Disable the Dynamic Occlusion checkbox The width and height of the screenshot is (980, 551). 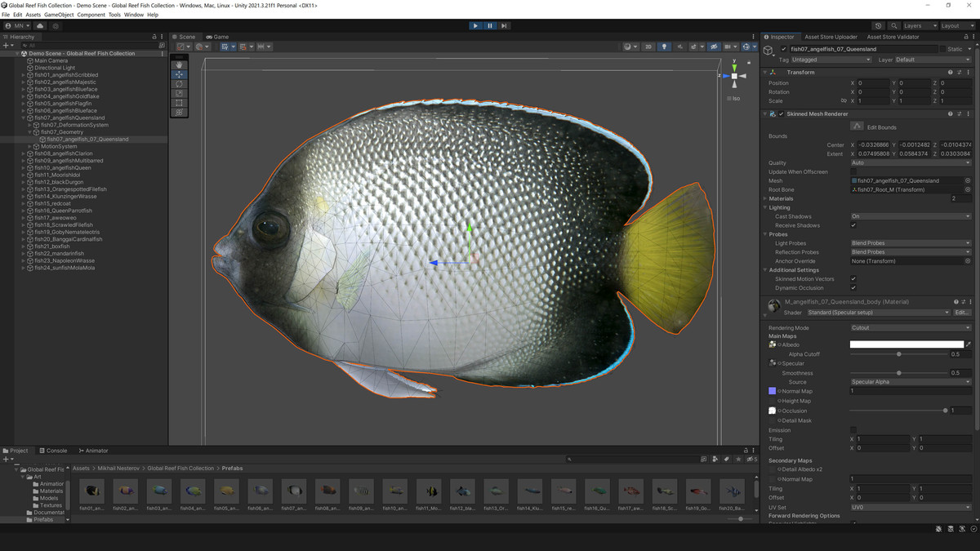tap(853, 287)
